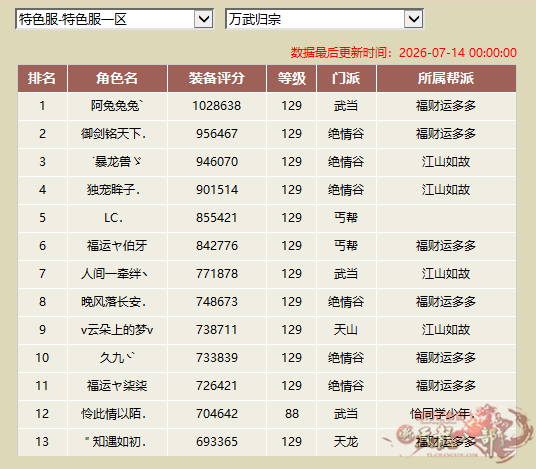
Task: Click guild 江山如故 in 独宠眸子. row
Action: tap(446, 190)
